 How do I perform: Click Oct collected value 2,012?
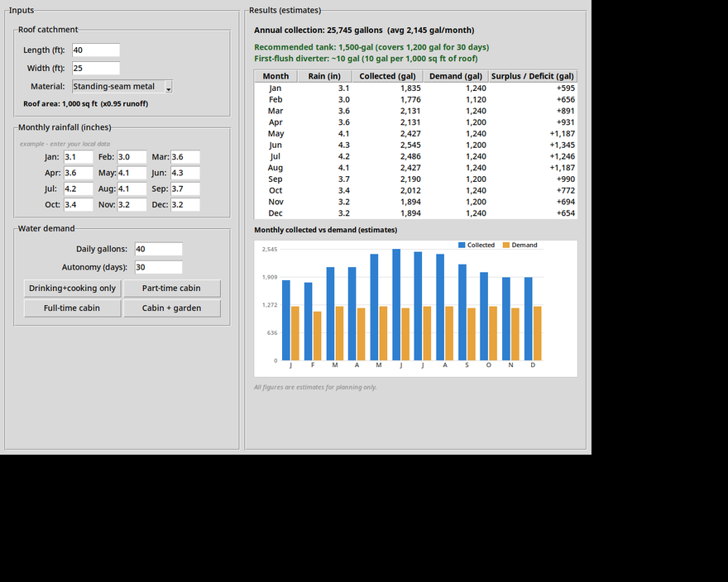pos(411,190)
